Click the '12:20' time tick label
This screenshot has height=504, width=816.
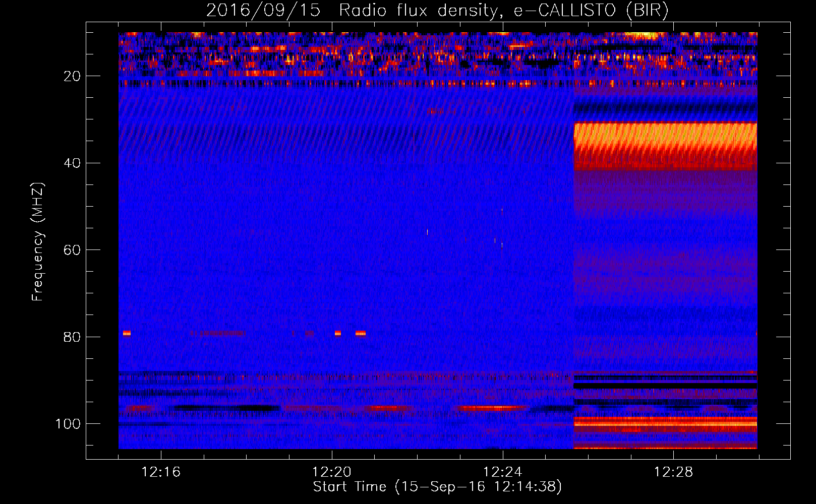coord(331,472)
